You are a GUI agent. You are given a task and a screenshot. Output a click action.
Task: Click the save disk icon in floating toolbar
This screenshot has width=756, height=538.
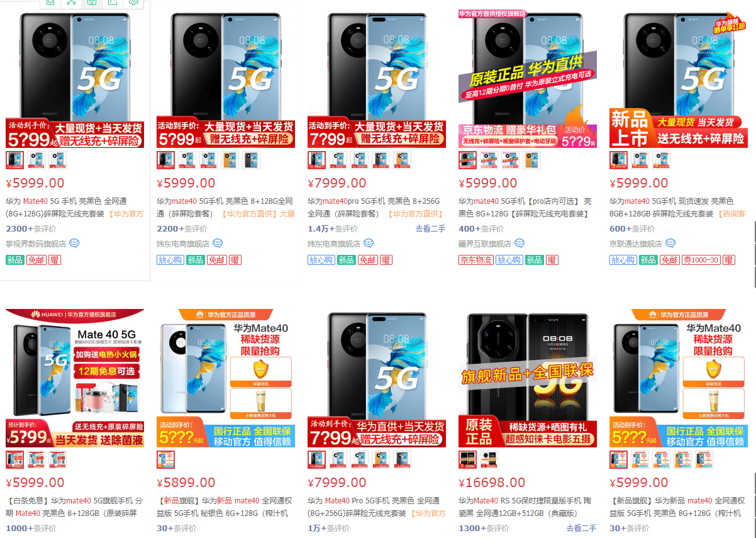coord(92,3)
